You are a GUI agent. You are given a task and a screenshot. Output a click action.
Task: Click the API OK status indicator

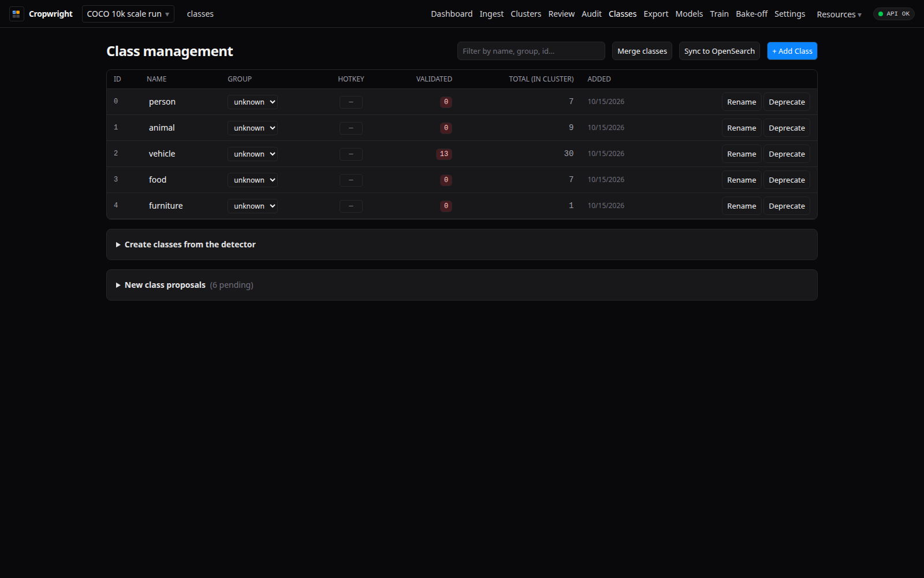(x=893, y=14)
